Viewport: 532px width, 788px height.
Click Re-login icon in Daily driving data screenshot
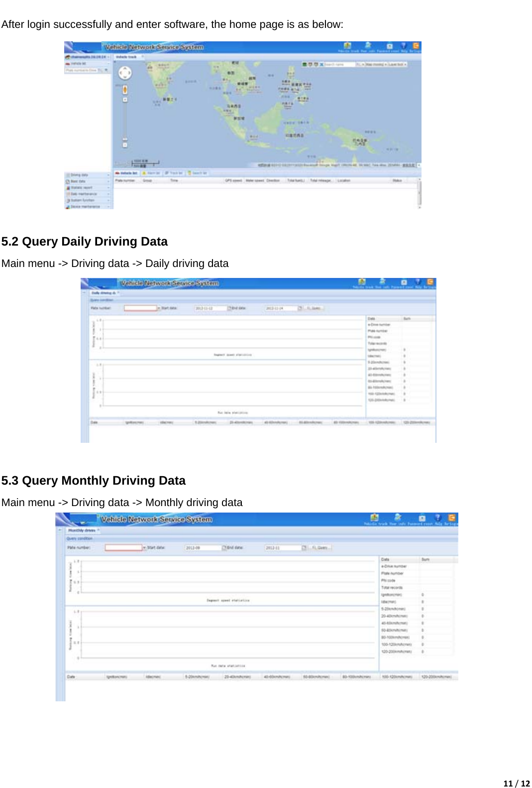pyautogui.click(x=430, y=282)
